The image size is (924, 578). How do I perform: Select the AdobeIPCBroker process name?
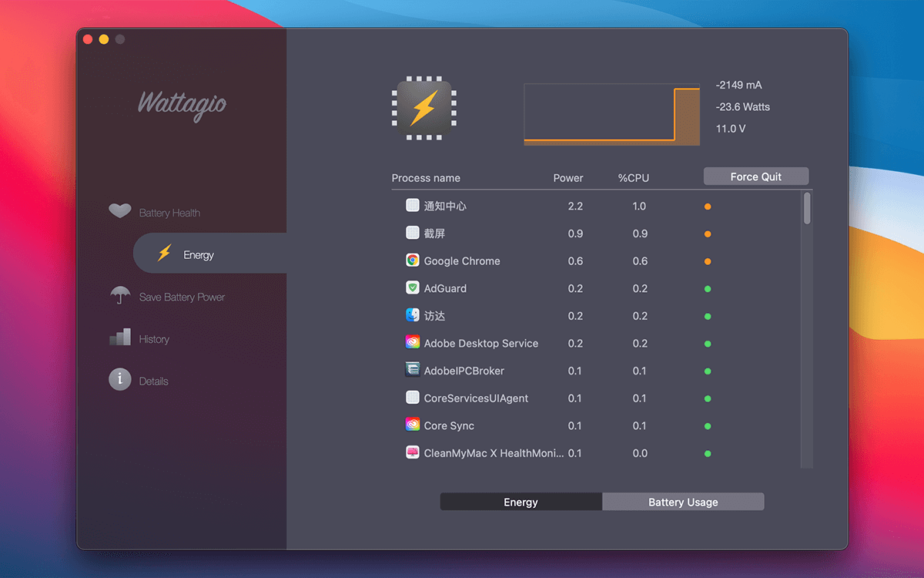coord(464,371)
